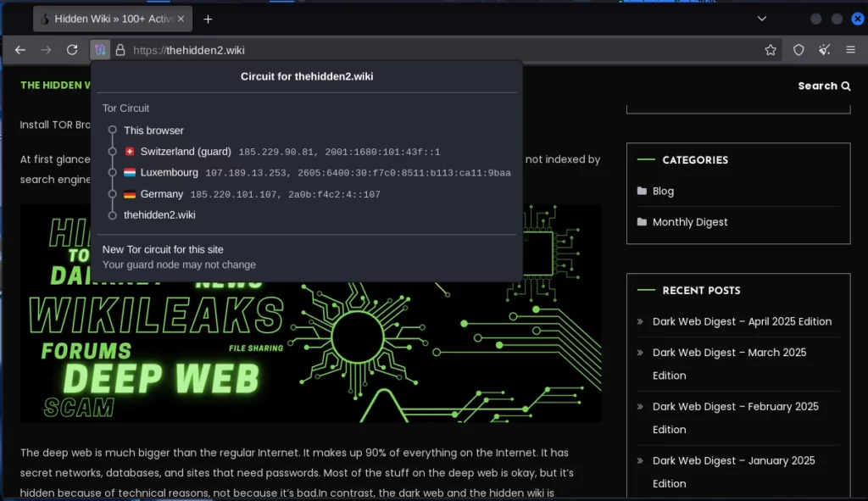Click the window close button
Viewport: 868px width, 501px height.
coord(858,19)
